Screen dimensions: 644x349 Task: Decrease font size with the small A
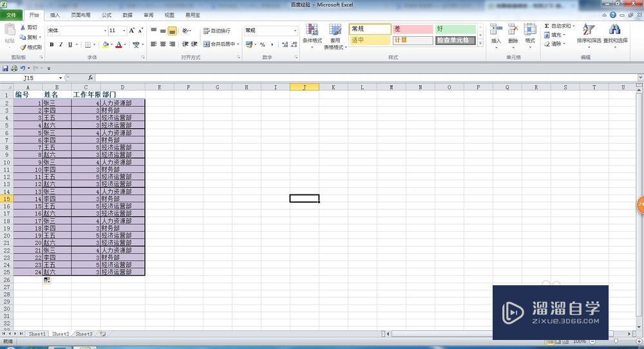(x=140, y=31)
